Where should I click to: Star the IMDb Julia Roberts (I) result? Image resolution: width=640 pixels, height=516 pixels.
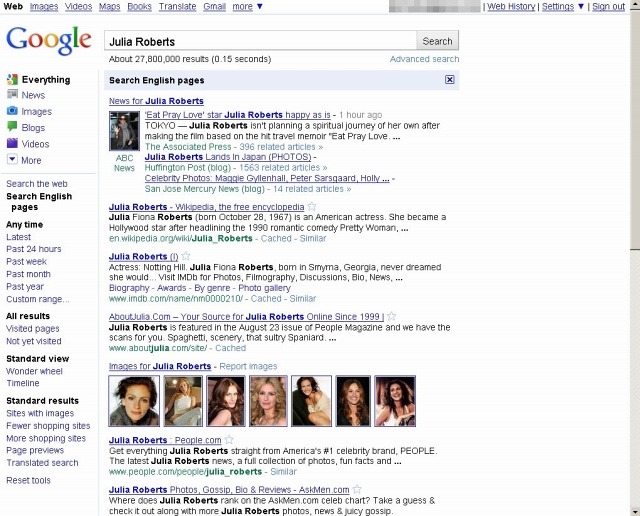pyautogui.click(x=186, y=256)
